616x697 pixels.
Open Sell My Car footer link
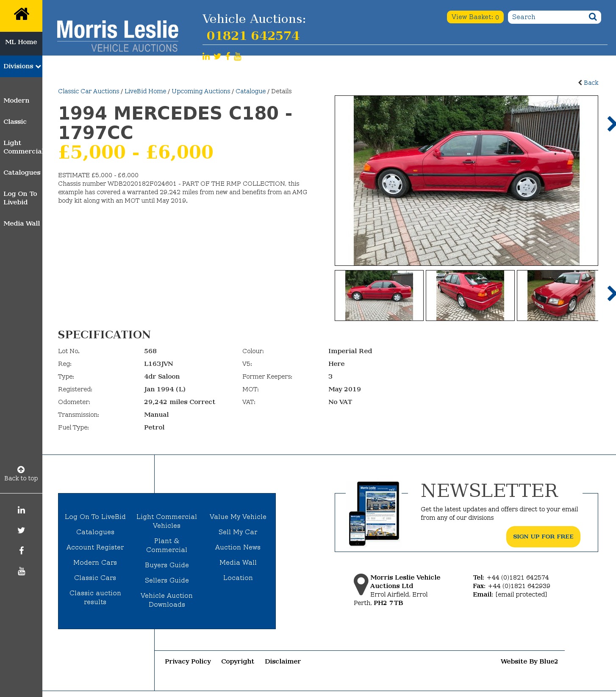(238, 532)
